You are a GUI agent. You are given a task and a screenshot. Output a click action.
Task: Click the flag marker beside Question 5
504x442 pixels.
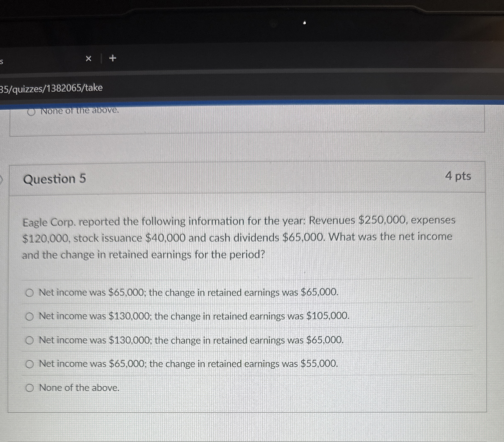click(1, 180)
